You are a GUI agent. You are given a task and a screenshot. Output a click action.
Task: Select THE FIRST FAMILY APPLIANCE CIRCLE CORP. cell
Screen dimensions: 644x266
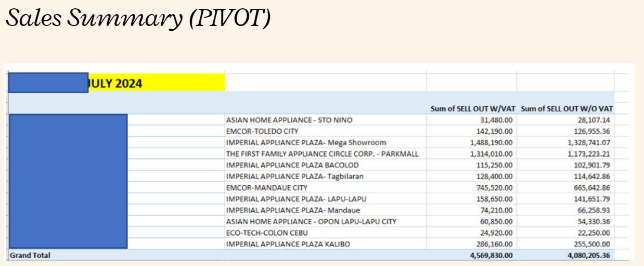click(x=323, y=154)
